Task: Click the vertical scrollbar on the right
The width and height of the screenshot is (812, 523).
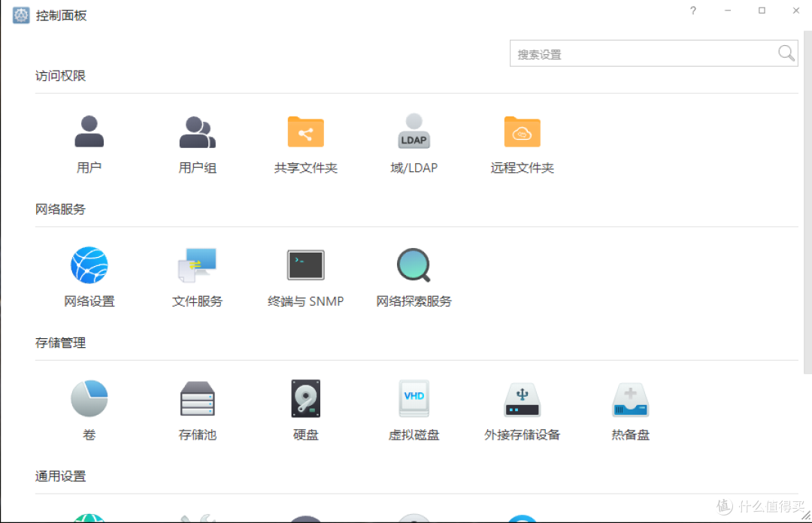Action: pyautogui.click(x=807, y=202)
